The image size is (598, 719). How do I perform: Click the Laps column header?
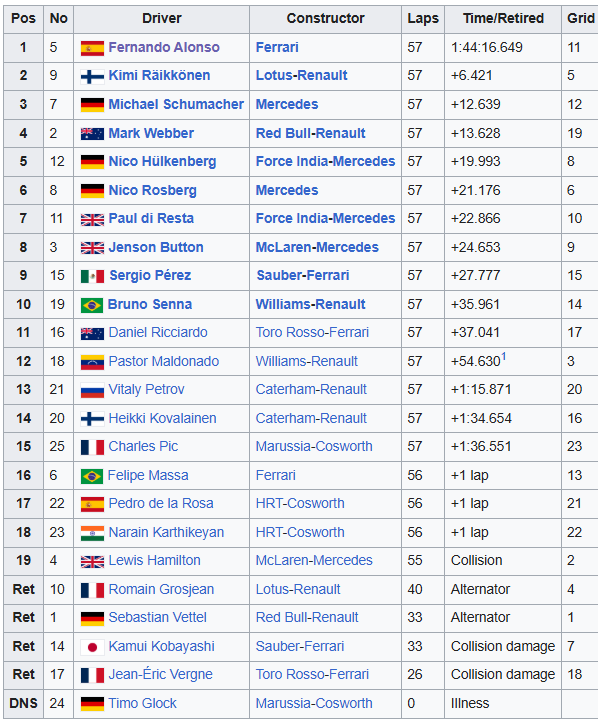423,18
